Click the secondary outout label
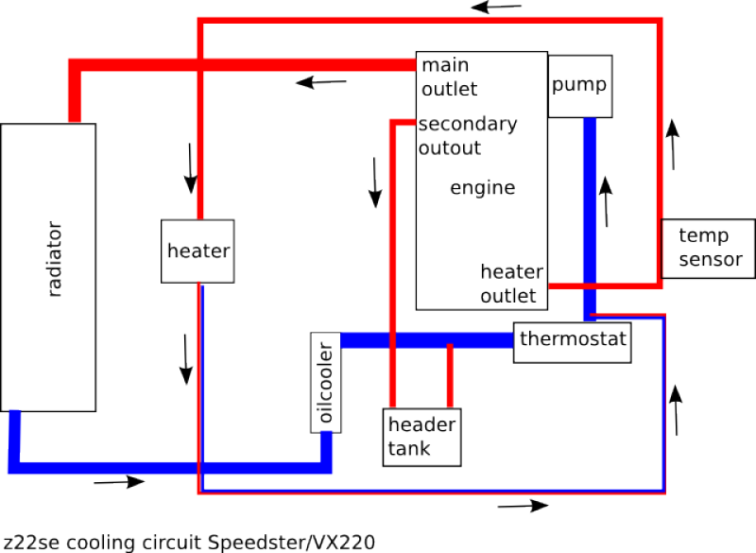This screenshot has height=553, width=756. tap(467, 135)
